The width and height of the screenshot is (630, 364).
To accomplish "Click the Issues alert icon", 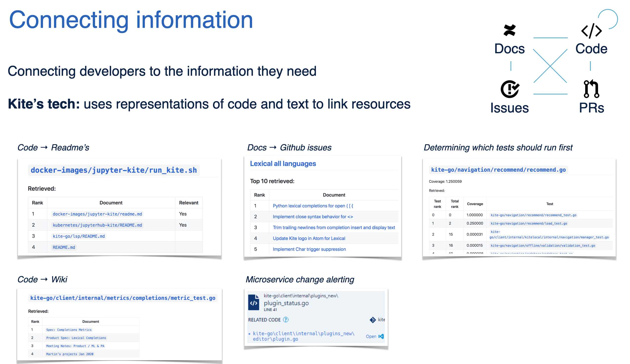I will [509, 89].
